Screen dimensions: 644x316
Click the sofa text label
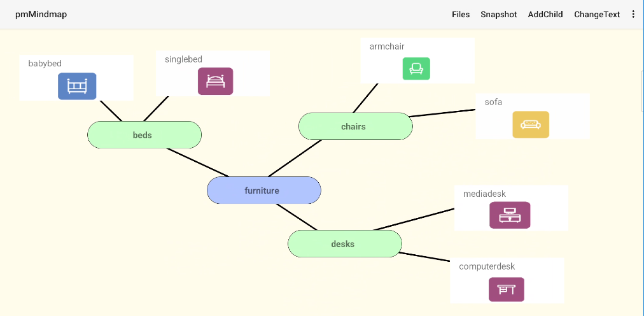coord(493,102)
